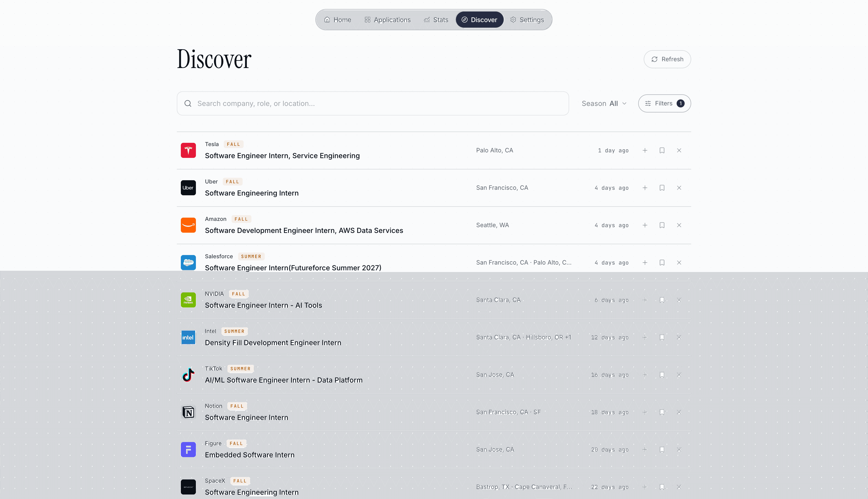Open the Filters panel

[664, 103]
